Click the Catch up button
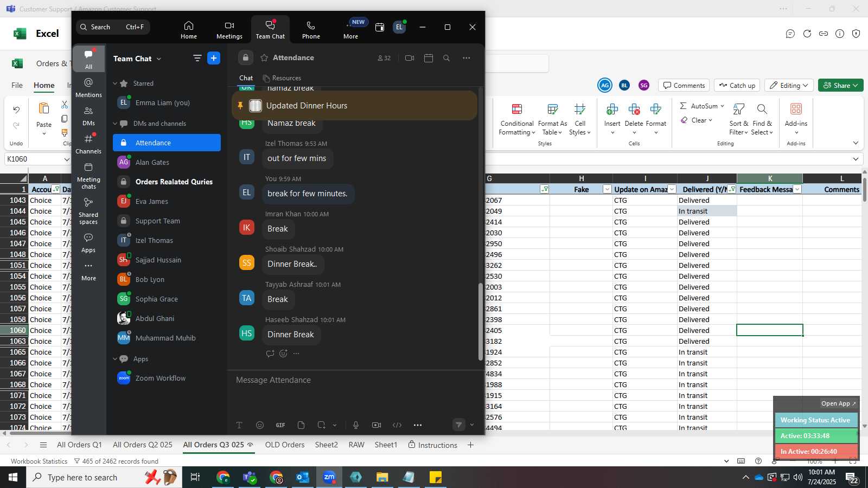The image size is (868, 488). click(737, 85)
